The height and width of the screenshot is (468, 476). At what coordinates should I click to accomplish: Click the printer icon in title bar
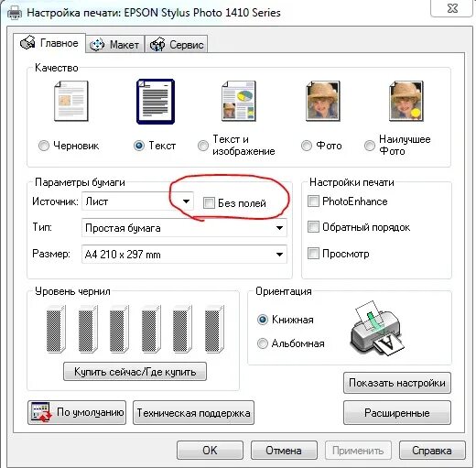[x=15, y=13]
